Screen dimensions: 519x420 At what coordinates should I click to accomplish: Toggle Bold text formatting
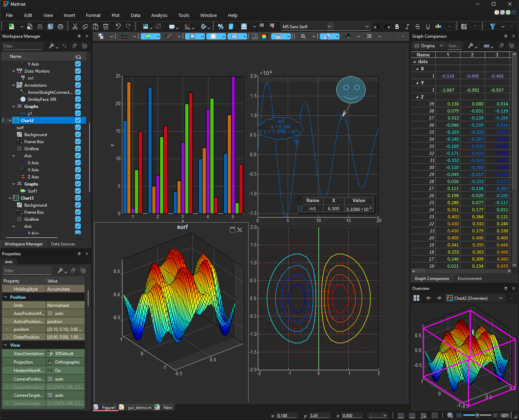(397, 26)
